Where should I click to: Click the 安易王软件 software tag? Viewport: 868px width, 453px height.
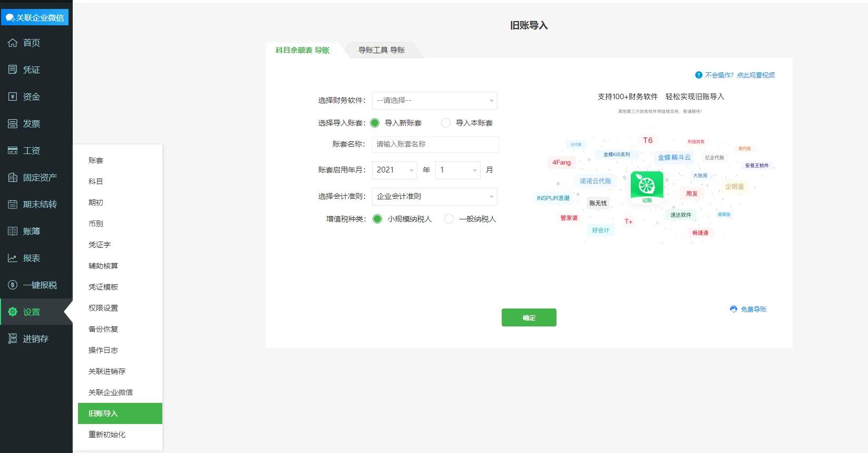pos(757,166)
